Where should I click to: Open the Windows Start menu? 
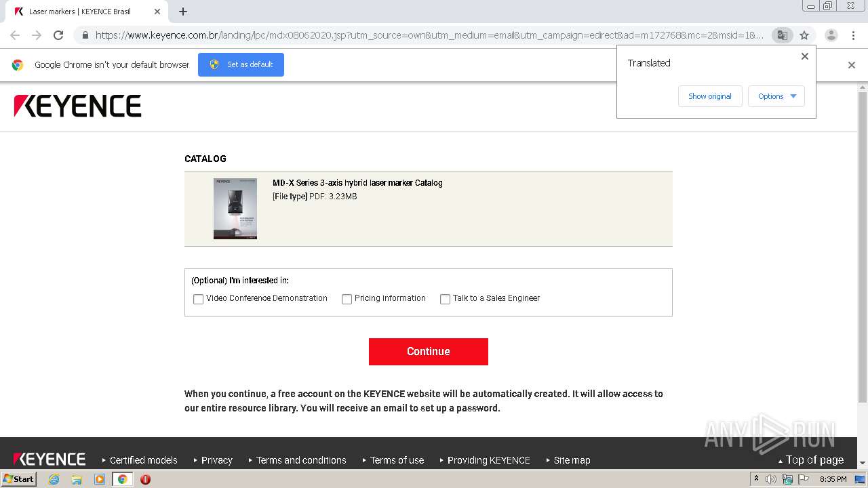[18, 479]
